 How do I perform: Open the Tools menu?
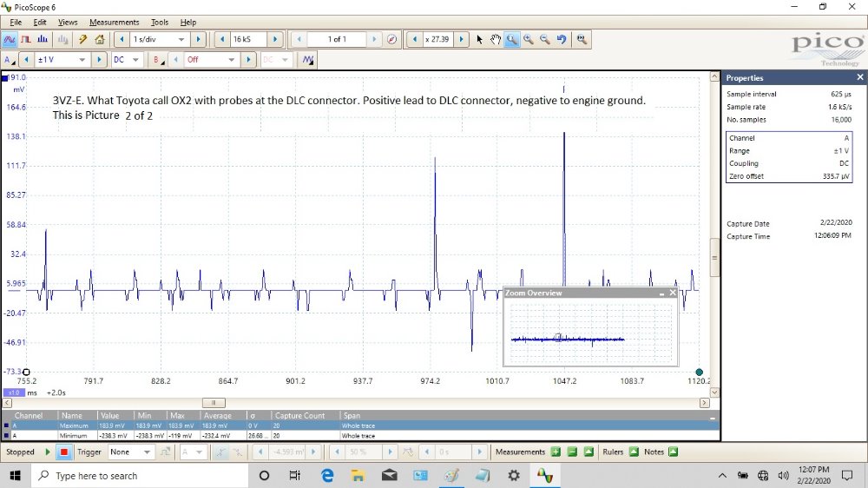[160, 23]
